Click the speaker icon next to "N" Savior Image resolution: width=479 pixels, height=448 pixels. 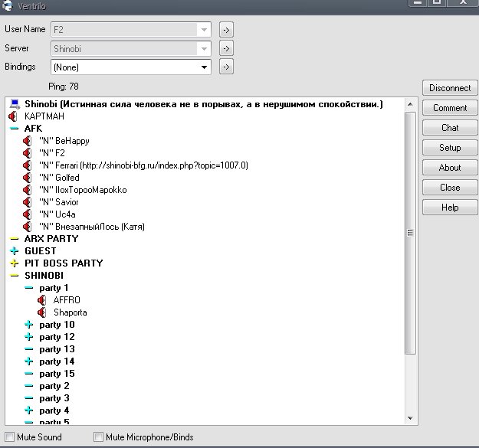(27, 202)
